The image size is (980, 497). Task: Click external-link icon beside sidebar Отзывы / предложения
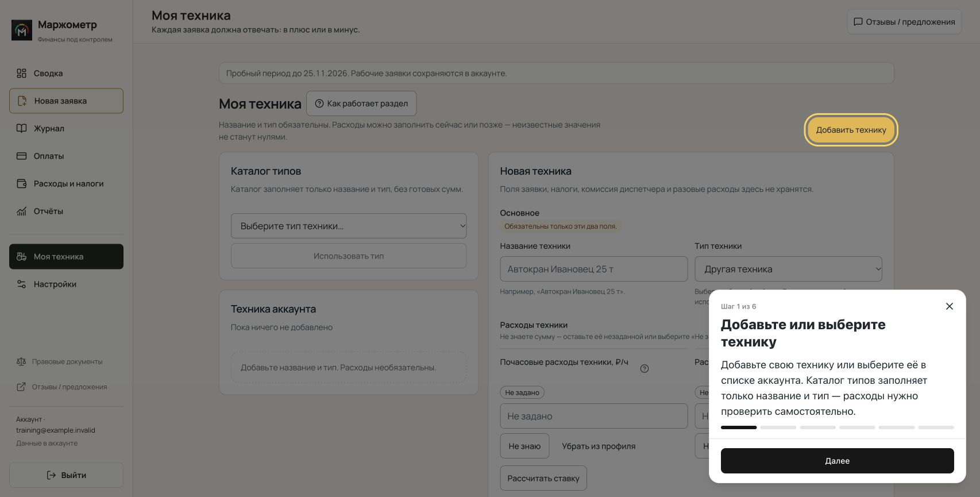coord(21,387)
